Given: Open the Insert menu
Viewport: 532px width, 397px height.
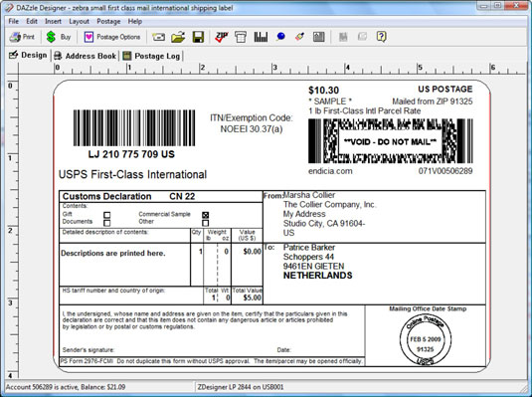Looking at the screenshot, I should point(53,22).
